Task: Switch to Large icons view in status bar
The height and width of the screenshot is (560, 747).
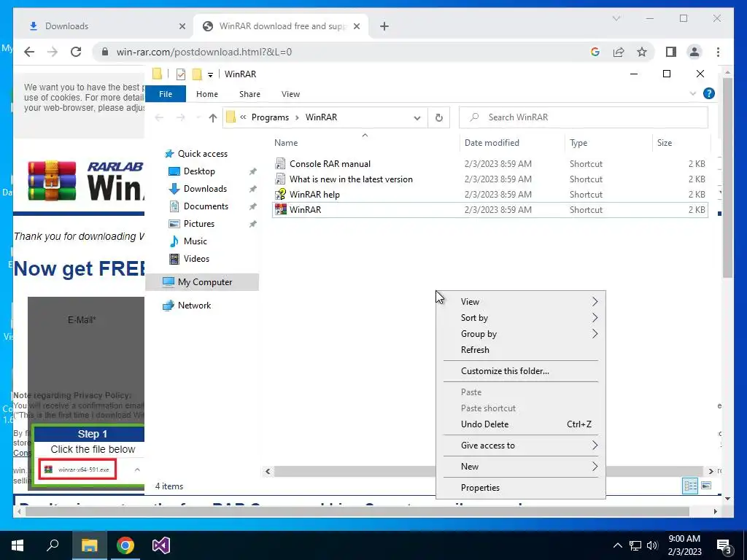Action: click(x=706, y=486)
